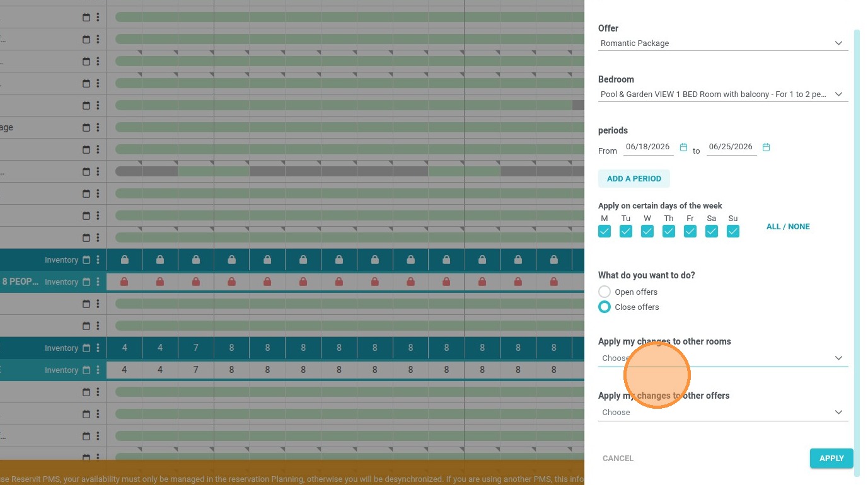
Task: Open the calendar picker beside 06/25/2026
Action: [x=767, y=147]
